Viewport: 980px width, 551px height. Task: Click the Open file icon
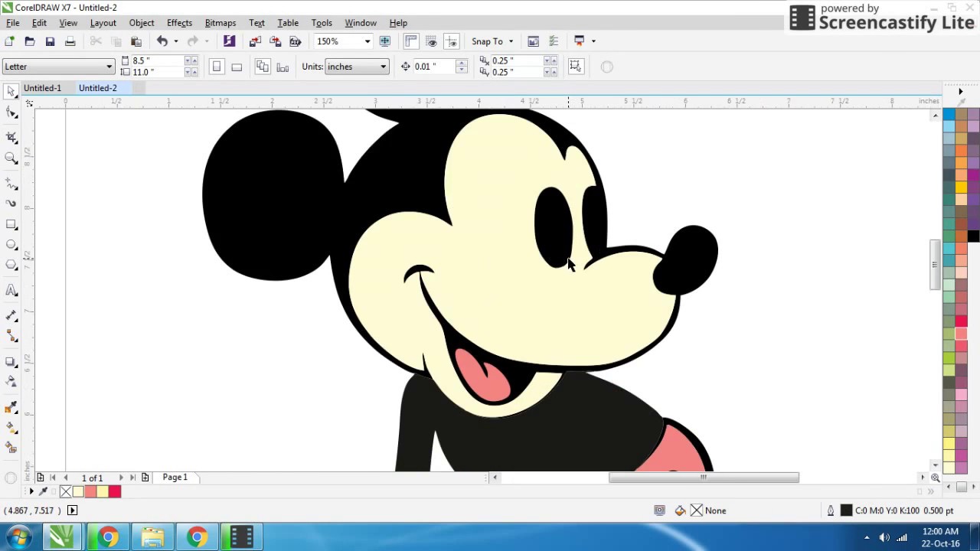[x=30, y=41]
